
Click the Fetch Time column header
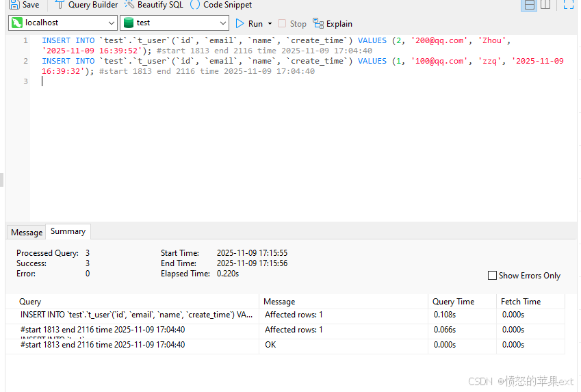tap(530, 302)
